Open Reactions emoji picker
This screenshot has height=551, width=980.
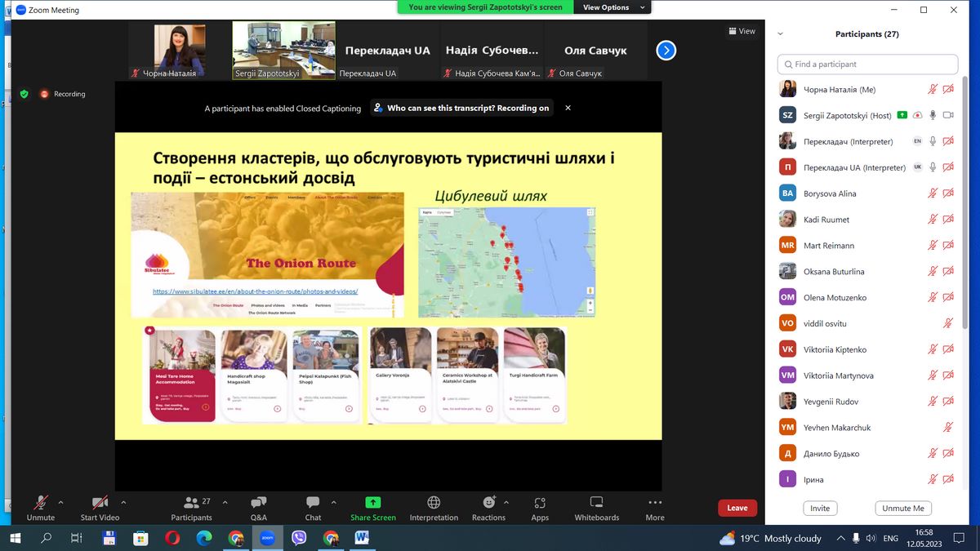[488, 507]
